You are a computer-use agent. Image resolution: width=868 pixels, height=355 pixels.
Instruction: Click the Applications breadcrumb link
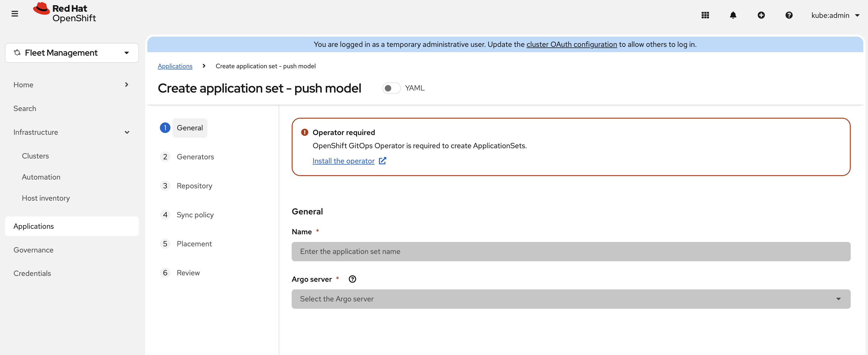pos(175,66)
